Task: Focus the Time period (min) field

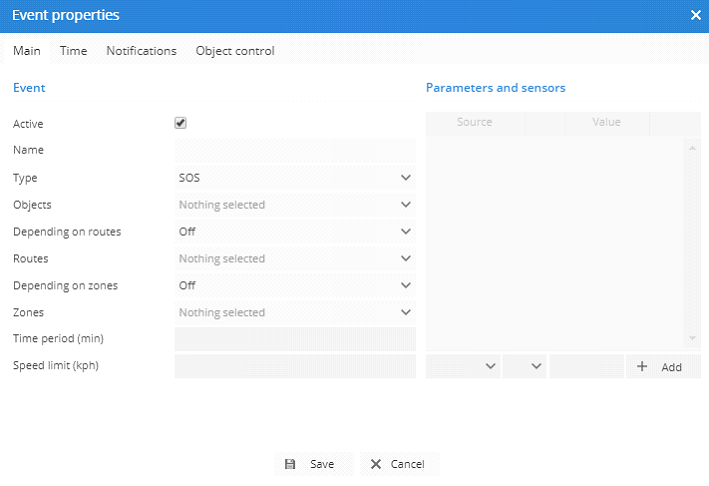Action: [294, 340]
